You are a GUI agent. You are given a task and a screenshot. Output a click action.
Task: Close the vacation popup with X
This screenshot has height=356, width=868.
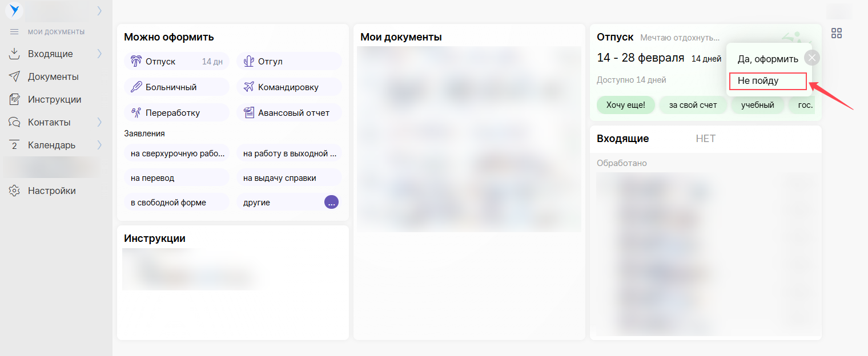click(x=812, y=58)
